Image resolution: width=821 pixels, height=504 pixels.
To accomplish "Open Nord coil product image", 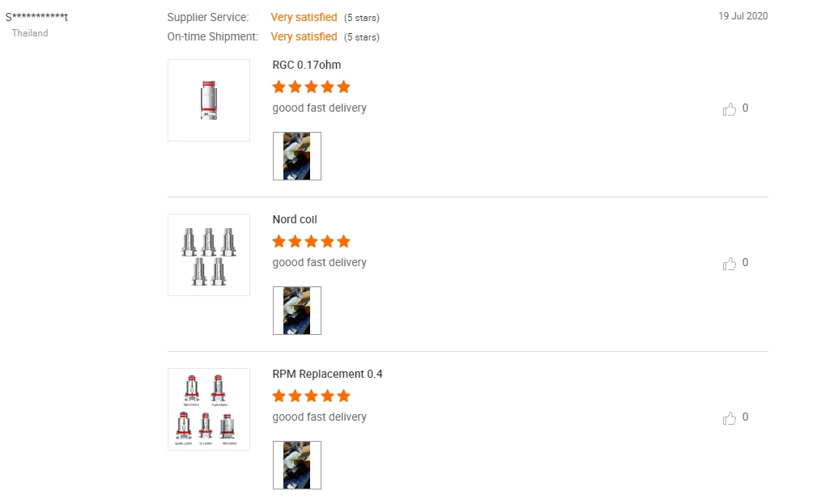I will pyautogui.click(x=209, y=255).
